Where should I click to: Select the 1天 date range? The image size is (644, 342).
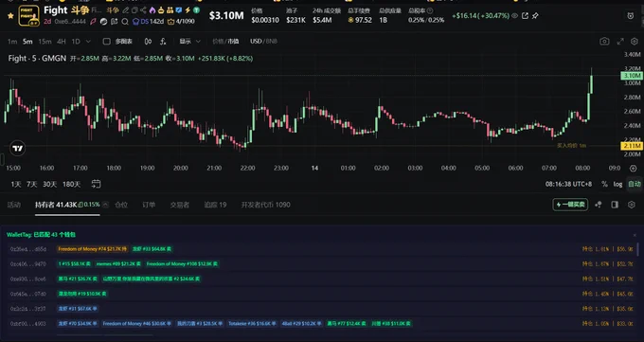pos(15,184)
